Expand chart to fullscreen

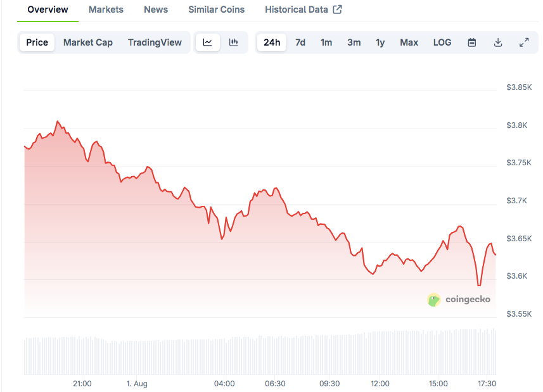coord(524,42)
